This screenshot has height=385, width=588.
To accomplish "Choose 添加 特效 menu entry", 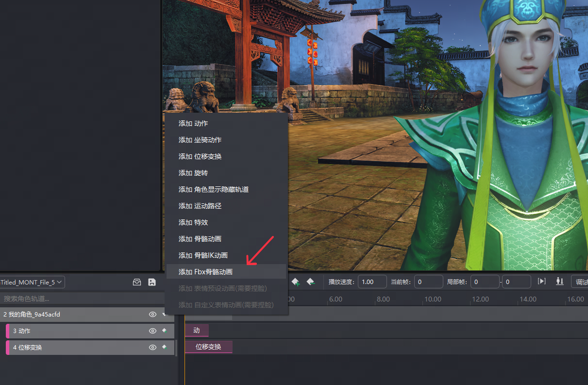I will point(226,222).
